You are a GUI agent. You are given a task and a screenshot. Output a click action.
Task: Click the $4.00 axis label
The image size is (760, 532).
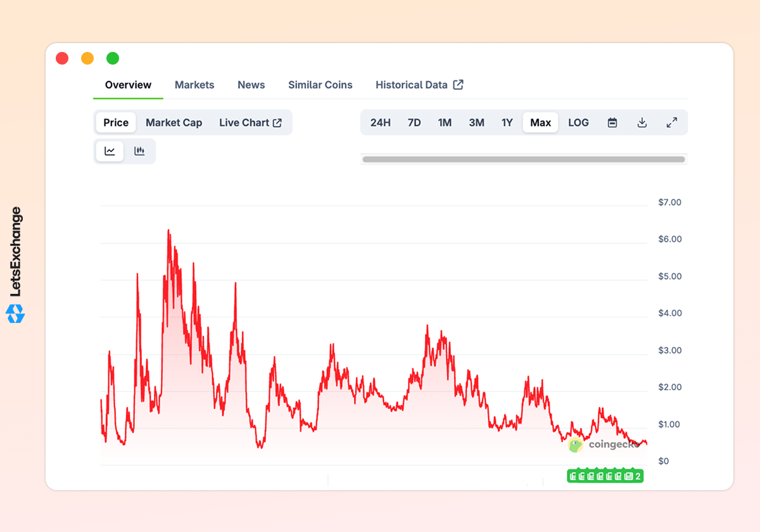tap(670, 313)
